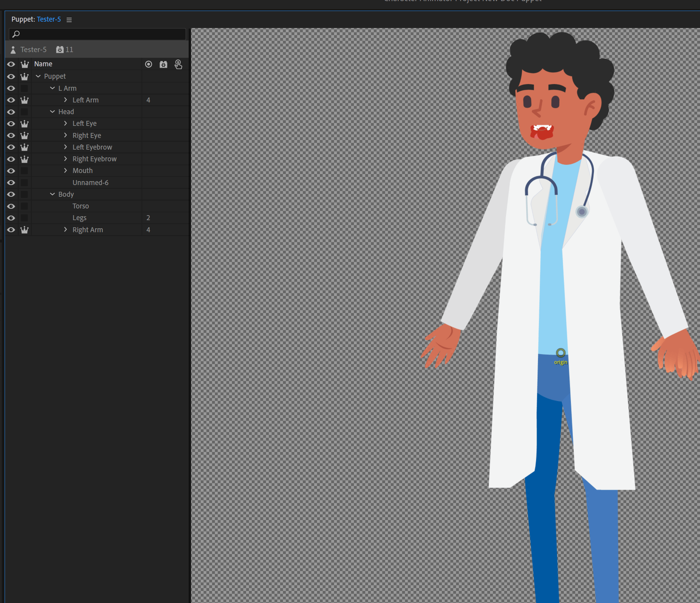Viewport: 700px width, 603px height.
Task: Click the behaviors badge showing 11 next to Tester-5
Action: click(64, 50)
